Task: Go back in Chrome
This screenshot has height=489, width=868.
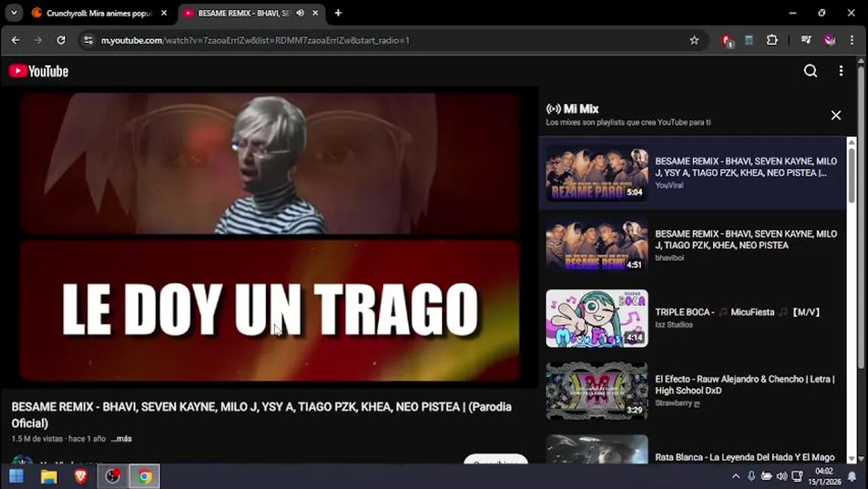Action: pyautogui.click(x=16, y=40)
